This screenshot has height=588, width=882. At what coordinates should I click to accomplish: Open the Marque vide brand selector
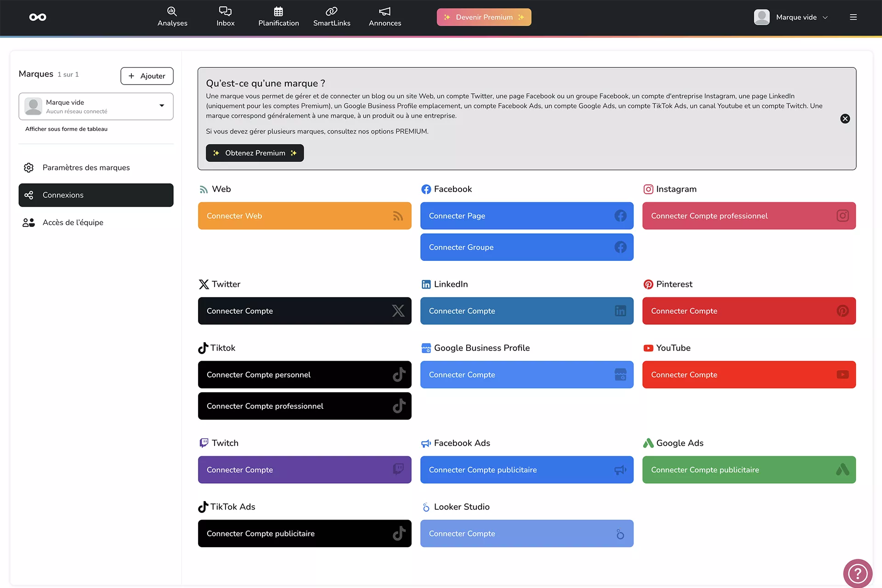96,106
